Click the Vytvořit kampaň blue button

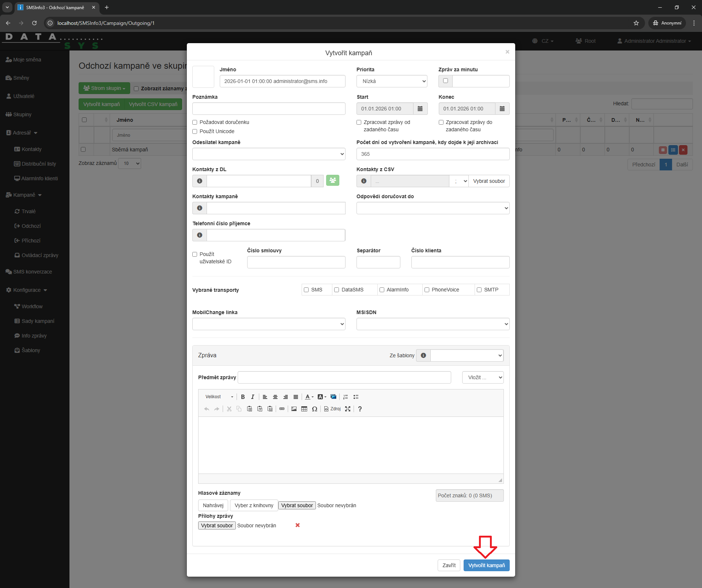[486, 565]
